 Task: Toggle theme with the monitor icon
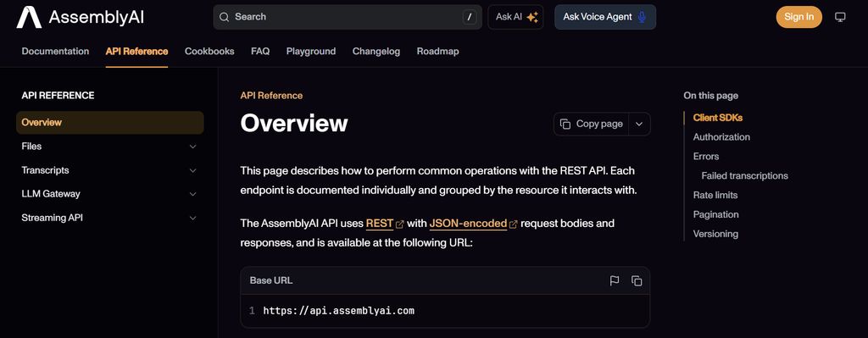pos(840,17)
